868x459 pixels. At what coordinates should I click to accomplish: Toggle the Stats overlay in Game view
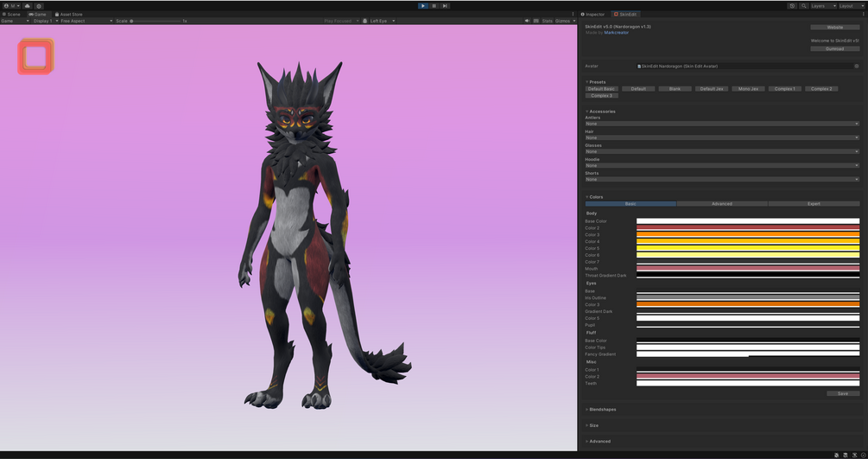pyautogui.click(x=547, y=21)
